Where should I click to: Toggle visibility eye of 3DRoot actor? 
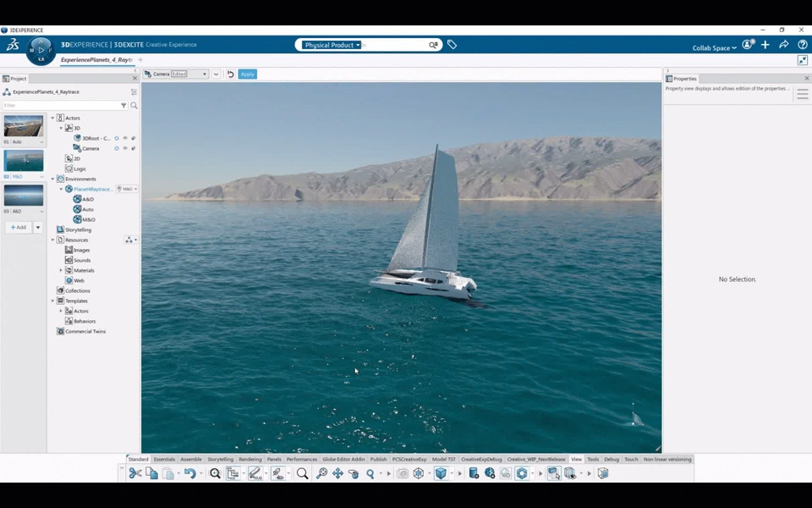coord(125,138)
